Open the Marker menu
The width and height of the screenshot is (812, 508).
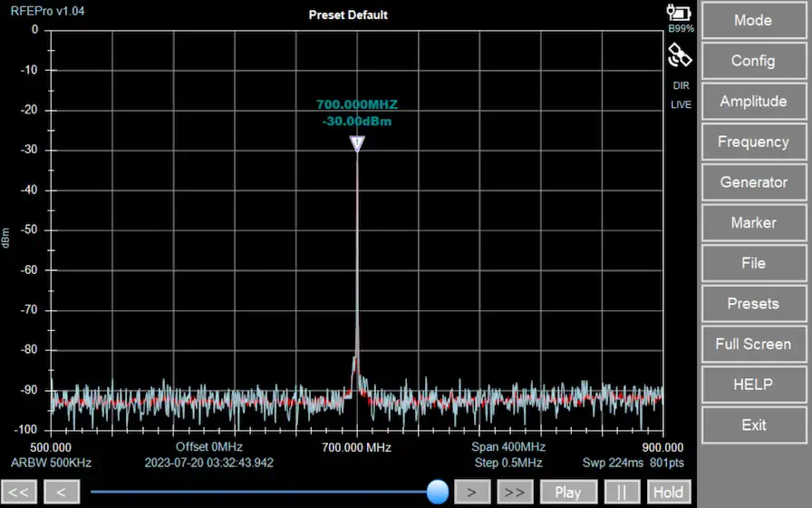pos(753,222)
